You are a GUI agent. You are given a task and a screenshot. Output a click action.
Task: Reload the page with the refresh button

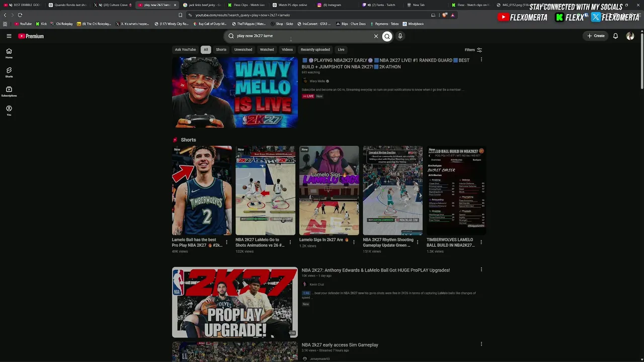[20, 15]
